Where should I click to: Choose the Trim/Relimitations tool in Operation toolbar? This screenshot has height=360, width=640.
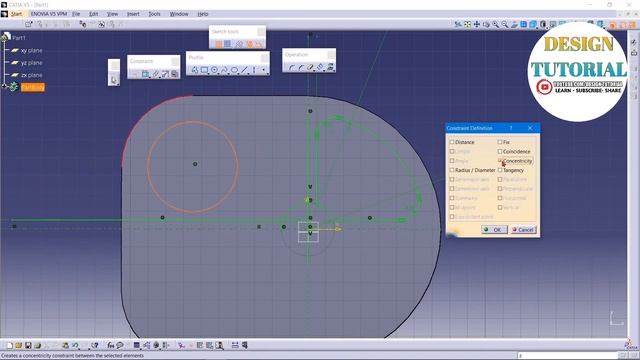click(310, 67)
